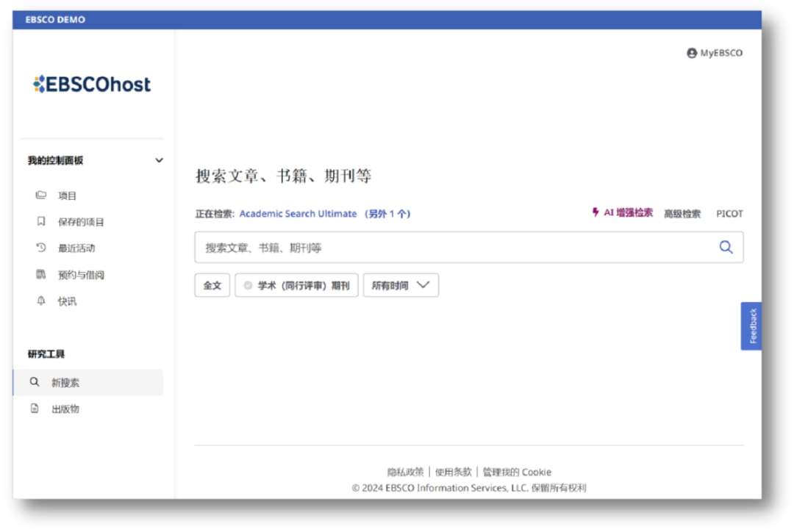Click the bookmark icon beside 保存的项目
The width and height of the screenshot is (794, 532).
click(x=41, y=222)
